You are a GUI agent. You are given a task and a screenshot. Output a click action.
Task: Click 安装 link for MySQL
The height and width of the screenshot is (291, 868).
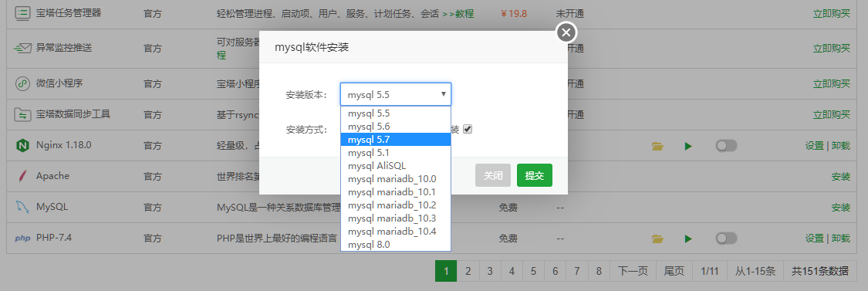(x=840, y=208)
